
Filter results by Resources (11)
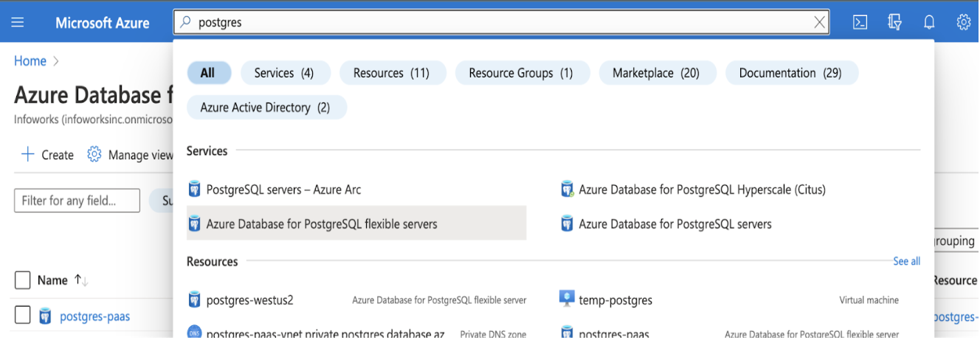point(392,73)
